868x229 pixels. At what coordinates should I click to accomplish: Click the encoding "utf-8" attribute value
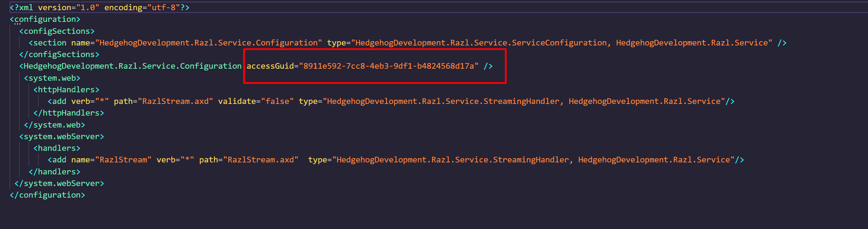pos(163,7)
